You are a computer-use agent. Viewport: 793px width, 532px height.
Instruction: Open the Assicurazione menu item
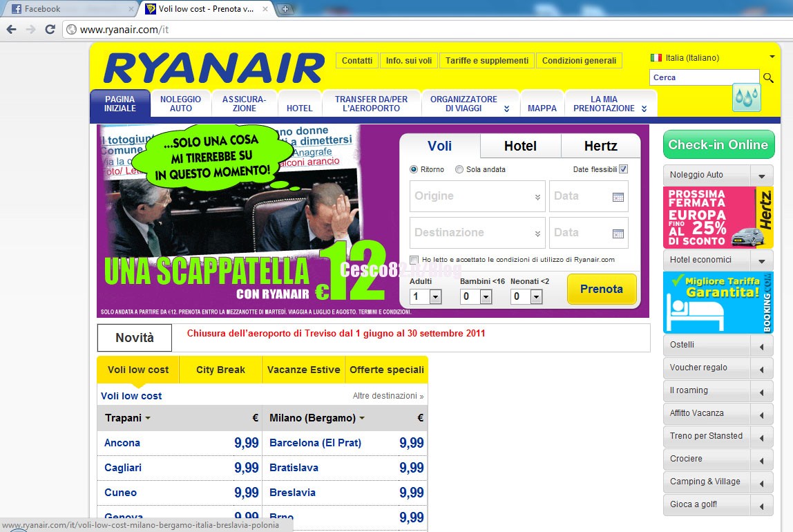245,104
